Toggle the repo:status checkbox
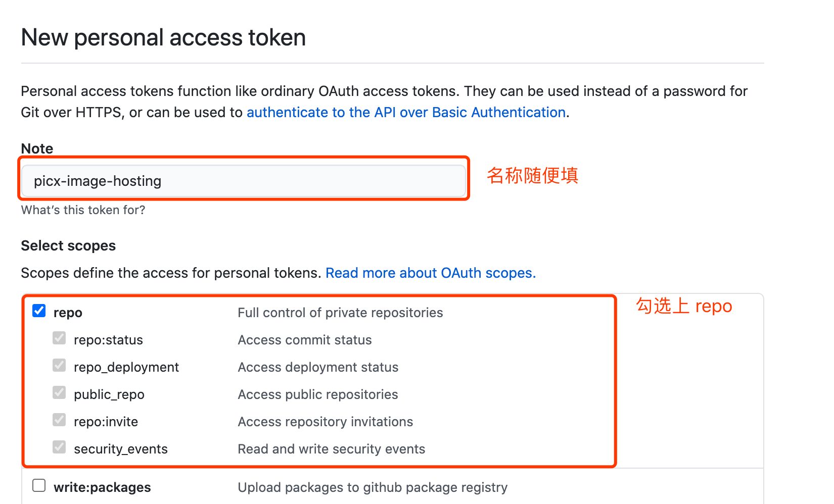 [59, 338]
